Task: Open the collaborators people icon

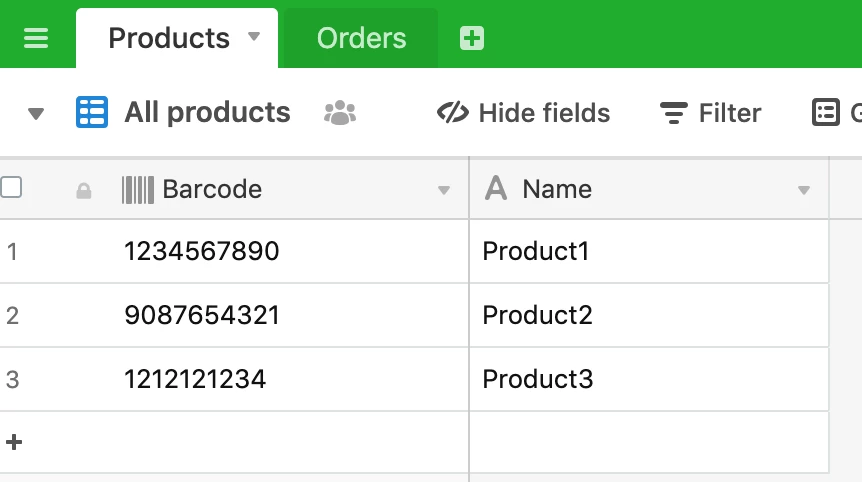Action: click(340, 113)
